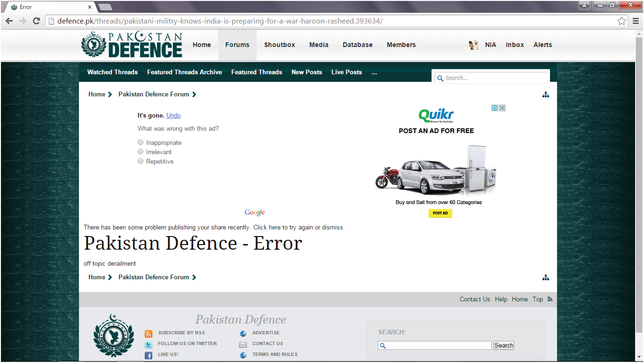
Task: Click the globe icon next to Terms and Rules
Action: tap(243, 355)
